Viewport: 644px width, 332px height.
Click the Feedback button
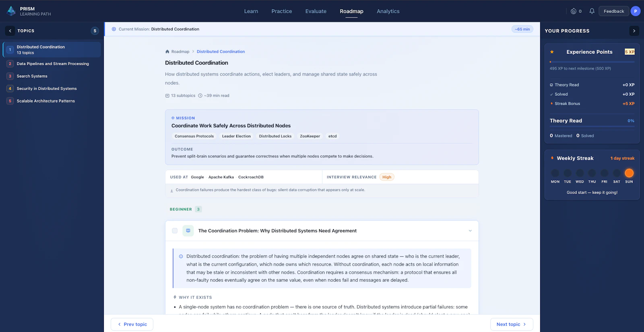[x=613, y=11]
